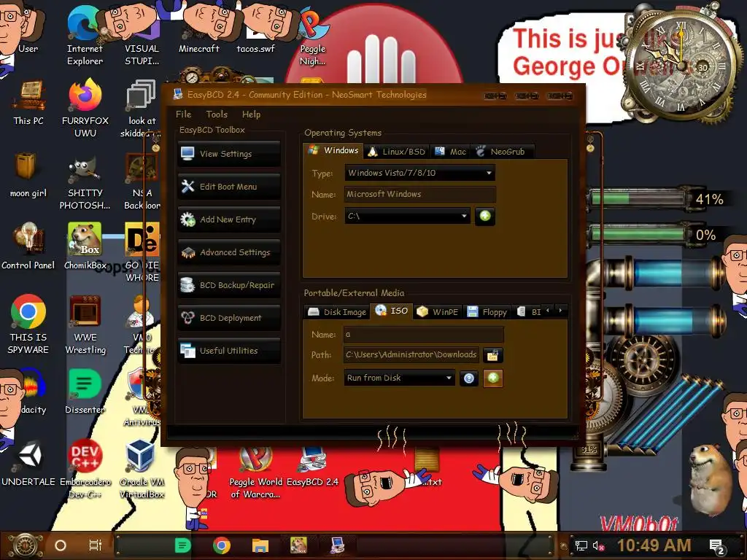Show previous media tabs with left arrow
Viewport: 747px width, 560px height.
point(548,311)
